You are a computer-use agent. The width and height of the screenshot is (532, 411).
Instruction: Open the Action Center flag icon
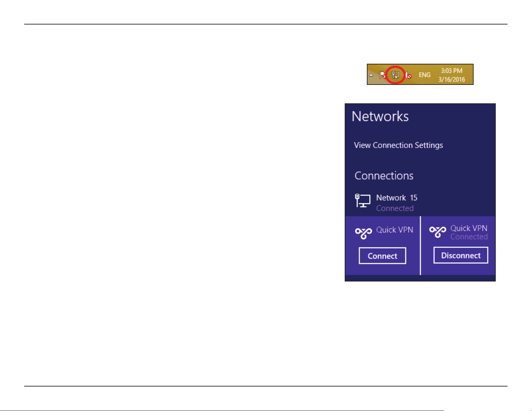[x=382, y=75]
